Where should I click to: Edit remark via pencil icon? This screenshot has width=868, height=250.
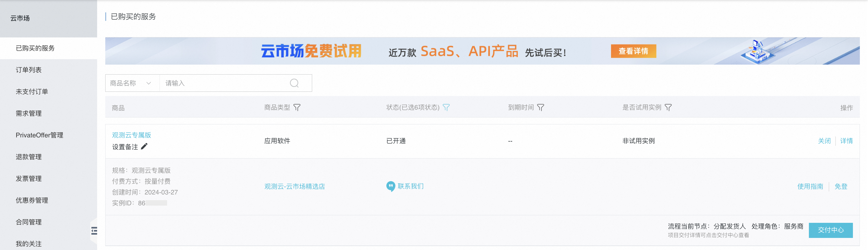click(x=144, y=146)
